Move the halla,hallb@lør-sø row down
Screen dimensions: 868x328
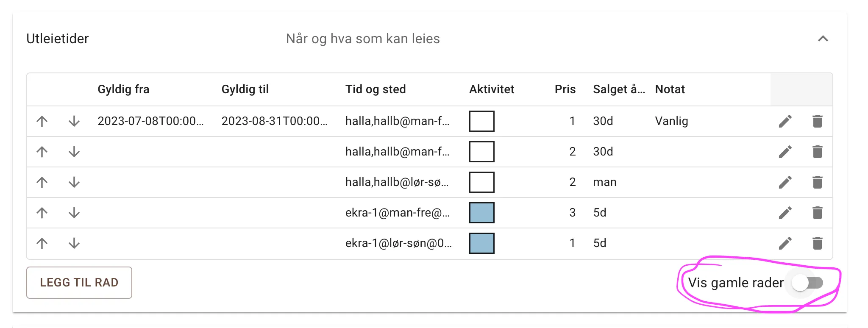[x=74, y=182]
